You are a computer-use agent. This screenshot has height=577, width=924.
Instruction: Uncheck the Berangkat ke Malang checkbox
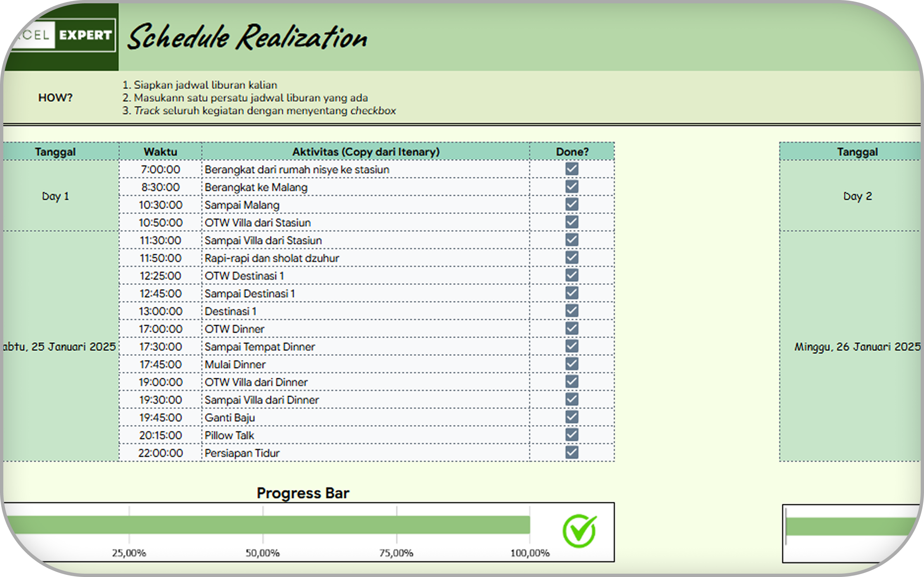tap(572, 187)
